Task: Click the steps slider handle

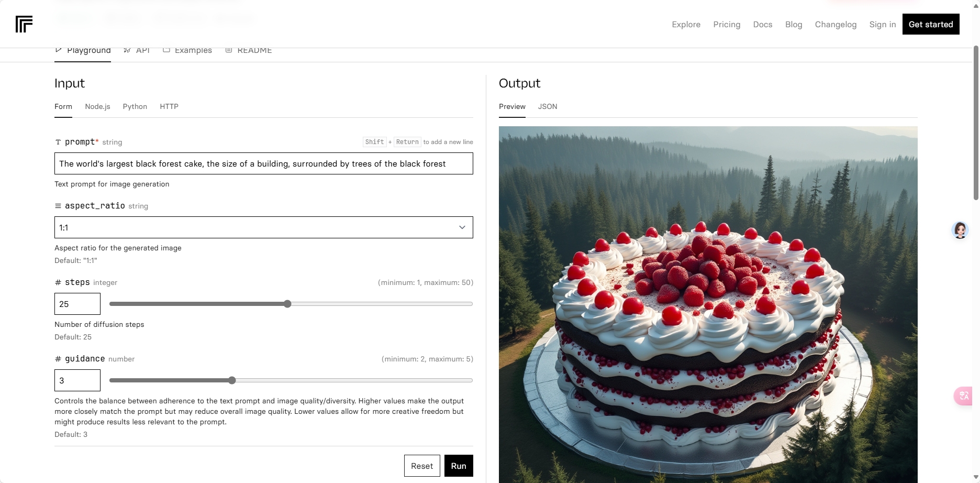Action: pos(287,304)
